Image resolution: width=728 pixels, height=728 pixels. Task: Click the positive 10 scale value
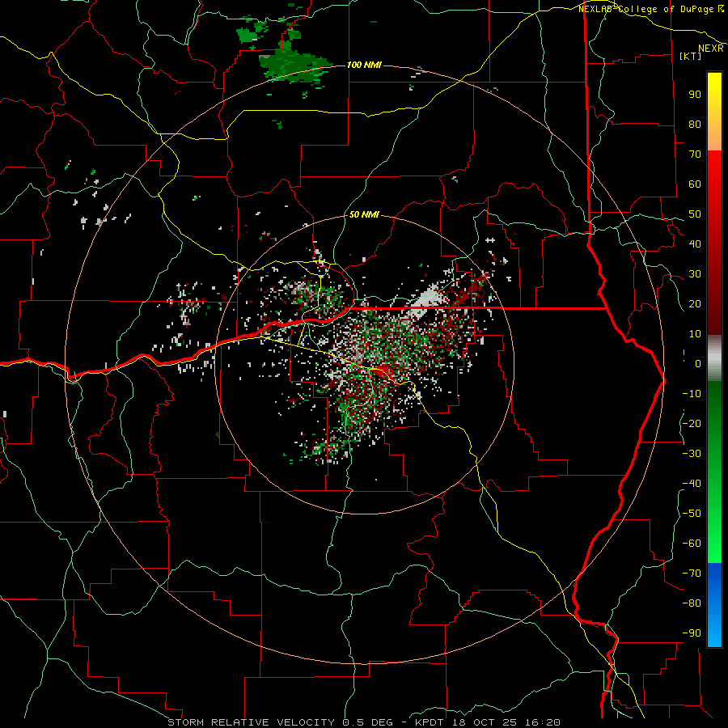(695, 334)
